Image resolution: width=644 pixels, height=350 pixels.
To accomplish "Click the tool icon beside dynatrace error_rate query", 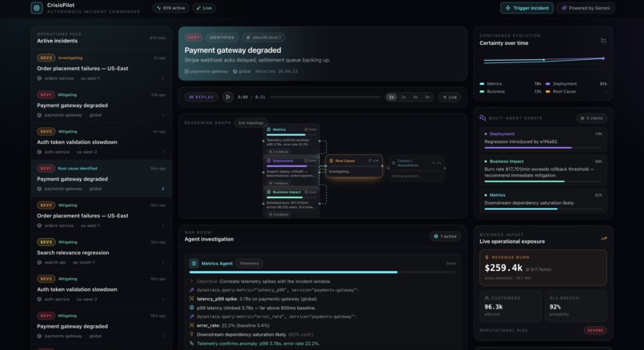I will pos(192,316).
